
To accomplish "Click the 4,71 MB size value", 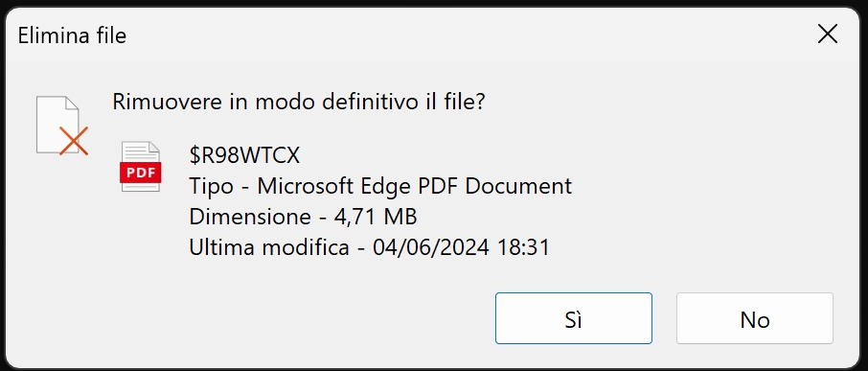I will click(376, 217).
